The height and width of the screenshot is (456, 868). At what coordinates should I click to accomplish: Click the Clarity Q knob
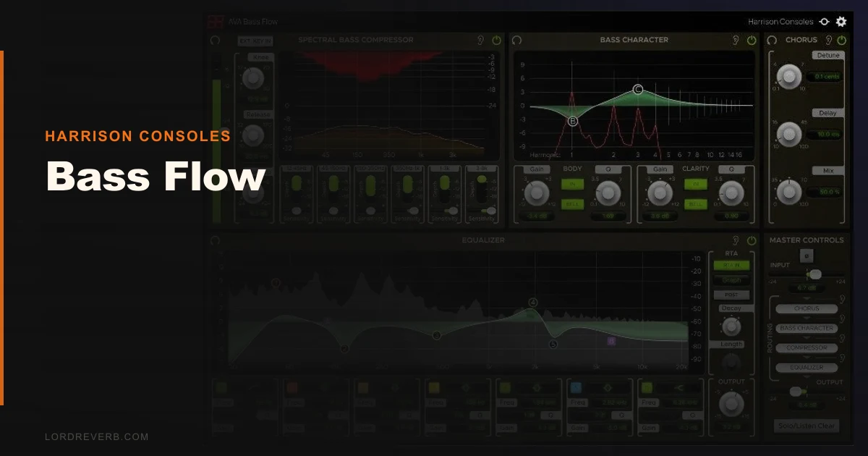(731, 192)
